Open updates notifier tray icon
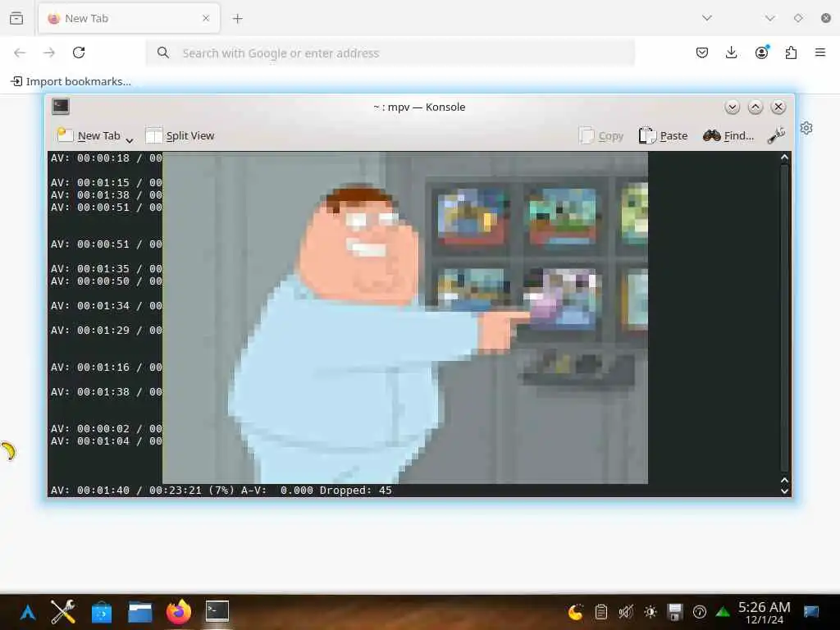The image size is (840, 630). click(x=700, y=612)
